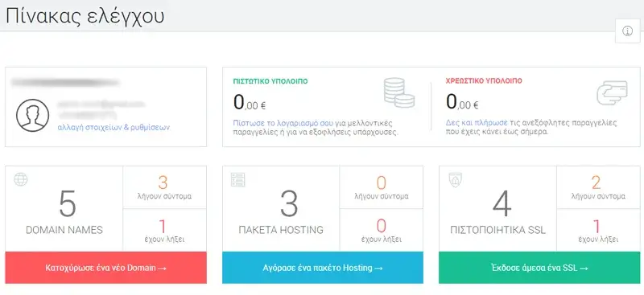
Task: Click Κατοχύρωσε ένα νέο Domain button
Action: [105, 268]
